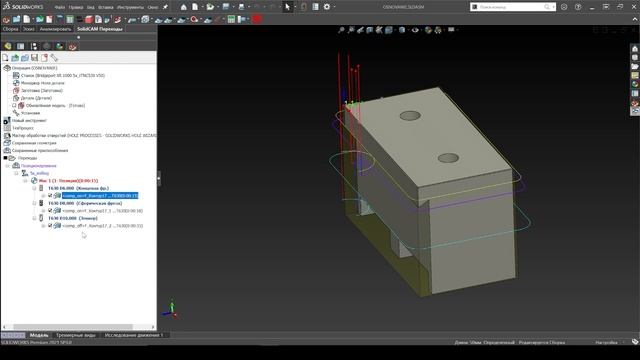Click the Edit Appearance sphere icon
This screenshot has width=640, height=360.
[428, 30]
